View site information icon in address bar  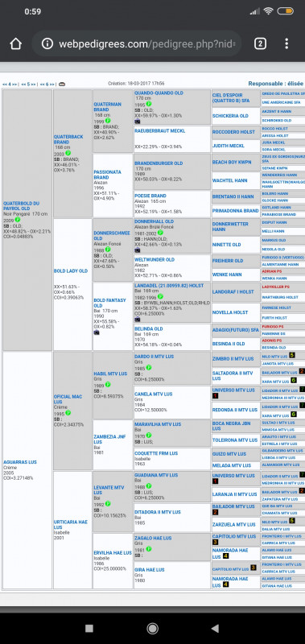47,43
